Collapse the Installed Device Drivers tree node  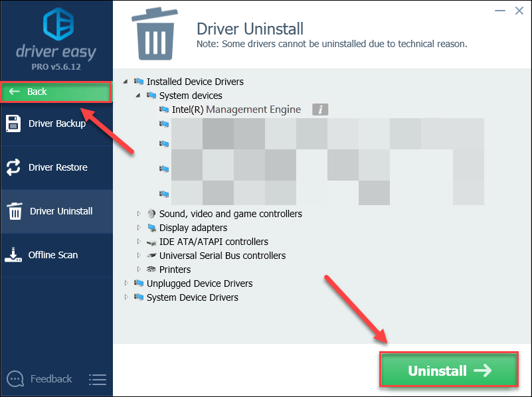126,82
